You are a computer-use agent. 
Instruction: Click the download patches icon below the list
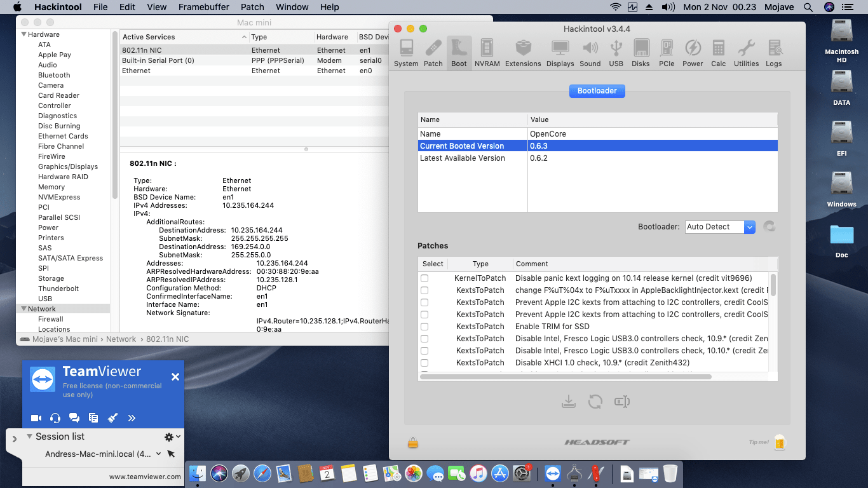(569, 401)
